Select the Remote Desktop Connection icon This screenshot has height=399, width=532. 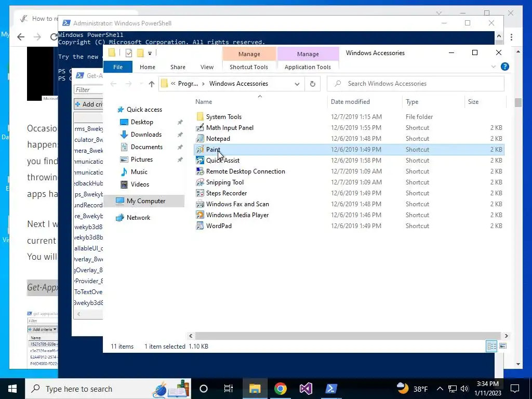point(200,171)
